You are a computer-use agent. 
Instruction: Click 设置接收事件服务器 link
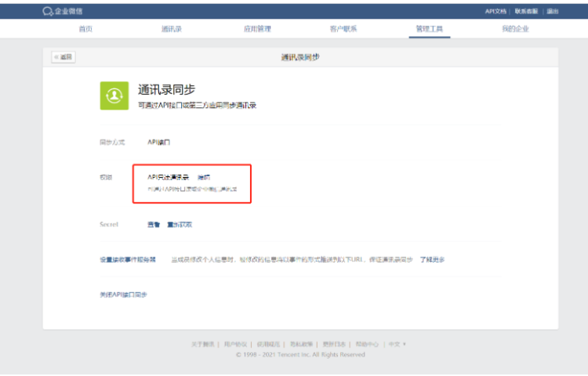pyautogui.click(x=127, y=259)
